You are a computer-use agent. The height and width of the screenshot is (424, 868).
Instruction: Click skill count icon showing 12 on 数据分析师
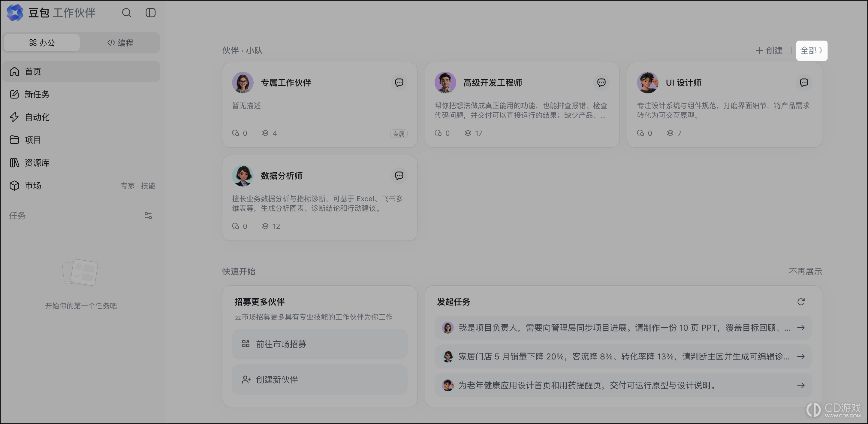(265, 226)
